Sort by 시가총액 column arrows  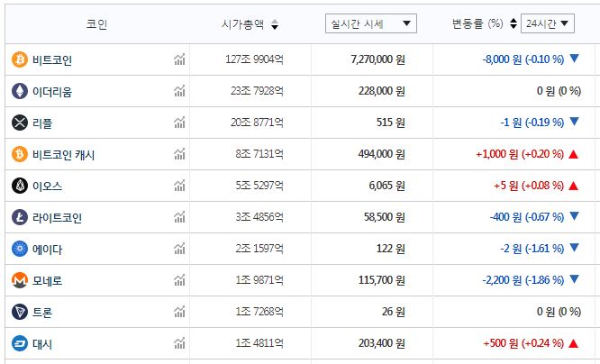pos(275,24)
